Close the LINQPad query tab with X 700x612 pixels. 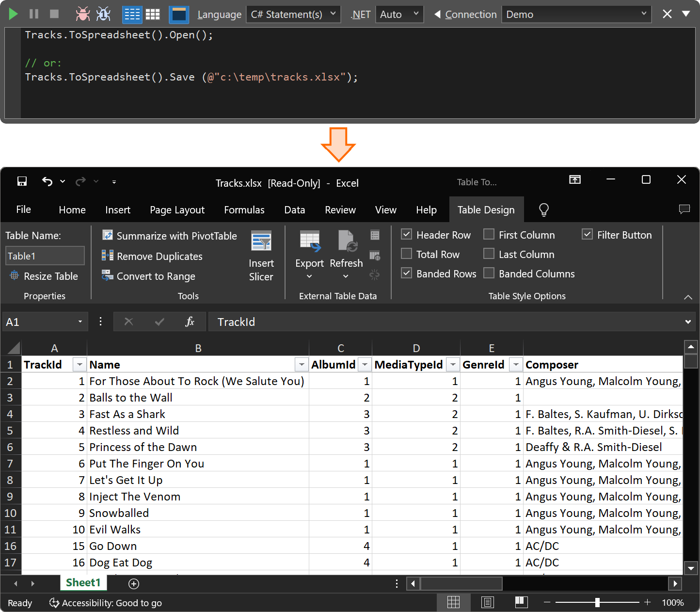pyautogui.click(x=667, y=14)
